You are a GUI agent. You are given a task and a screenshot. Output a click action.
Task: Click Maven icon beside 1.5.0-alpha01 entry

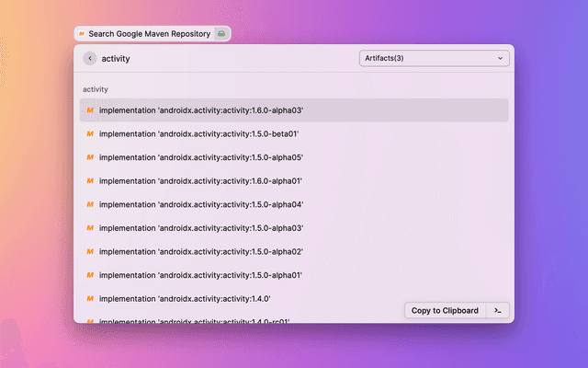(x=90, y=275)
